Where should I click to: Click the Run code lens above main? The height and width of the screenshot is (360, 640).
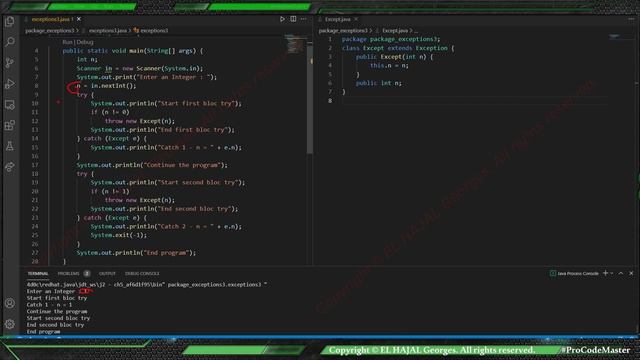[67, 42]
